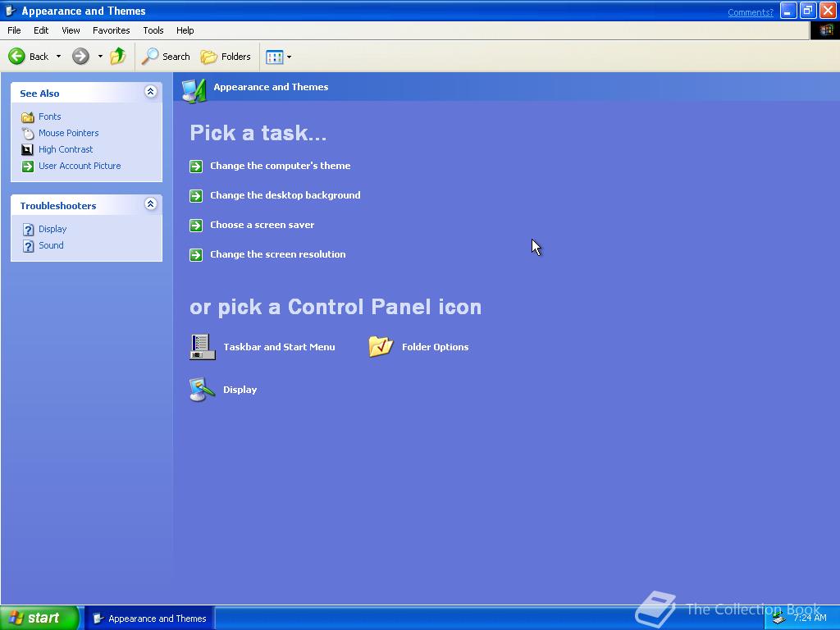This screenshot has width=840, height=630.
Task: Click Change the computer's theme link
Action: [x=281, y=166]
